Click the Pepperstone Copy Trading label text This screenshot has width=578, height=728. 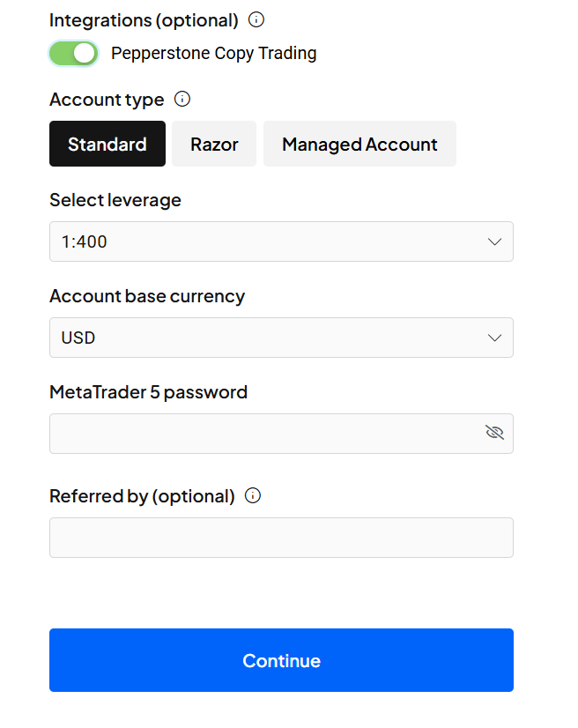coord(213,53)
